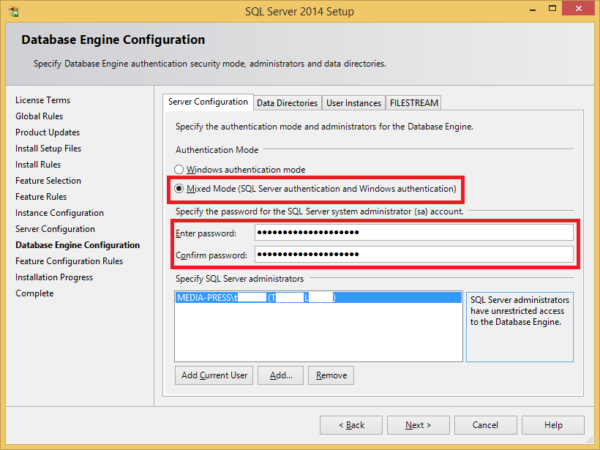The image size is (600, 450).
Task: Cancel the SQL Server setup
Action: tap(486, 425)
